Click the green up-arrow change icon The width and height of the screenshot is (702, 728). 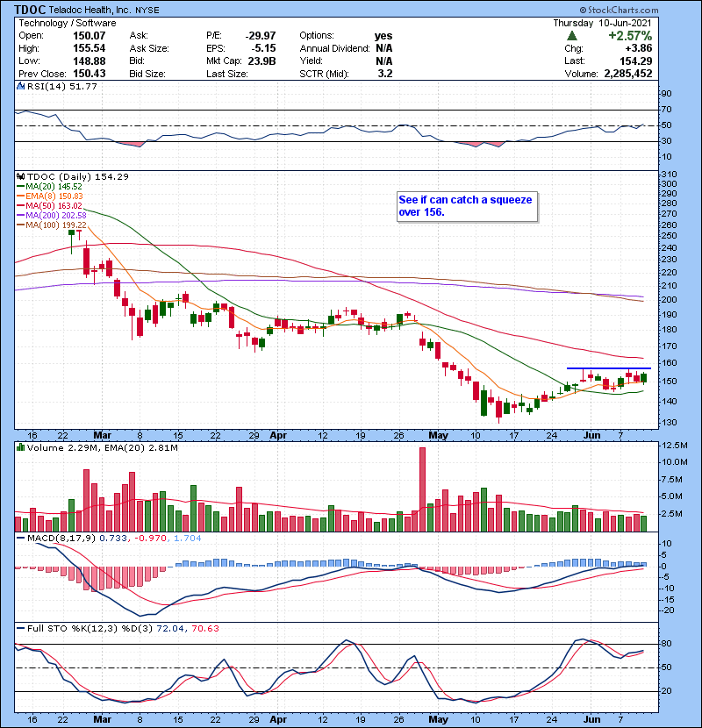572,36
